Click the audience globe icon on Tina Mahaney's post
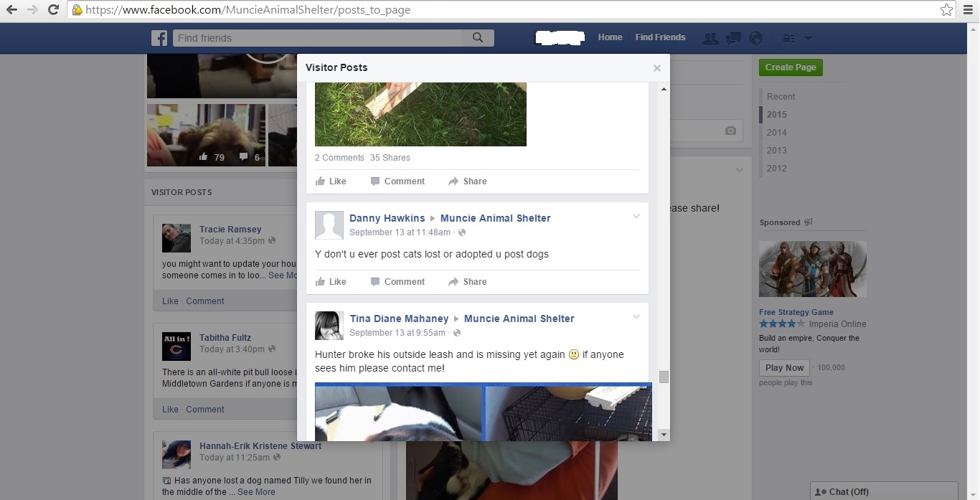Screen dimensions: 980x500 tap(457, 333)
